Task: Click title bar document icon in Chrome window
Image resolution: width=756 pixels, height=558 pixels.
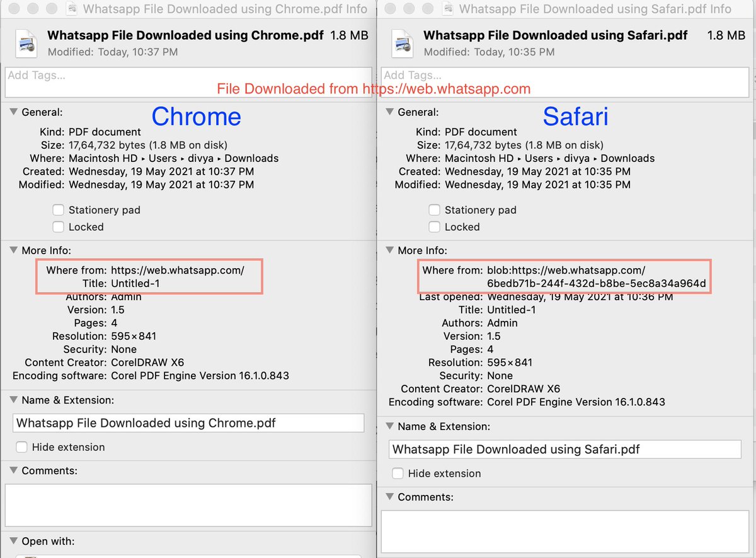Action: click(x=71, y=9)
